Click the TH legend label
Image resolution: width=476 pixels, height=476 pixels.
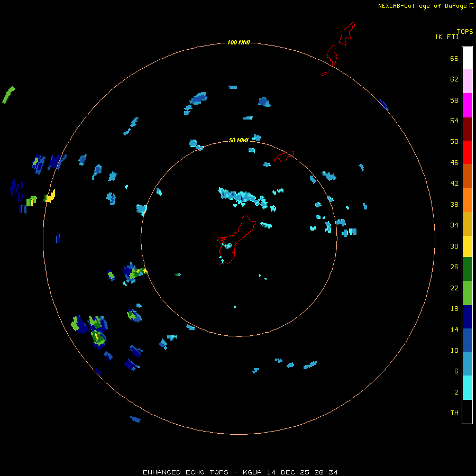coord(454,413)
